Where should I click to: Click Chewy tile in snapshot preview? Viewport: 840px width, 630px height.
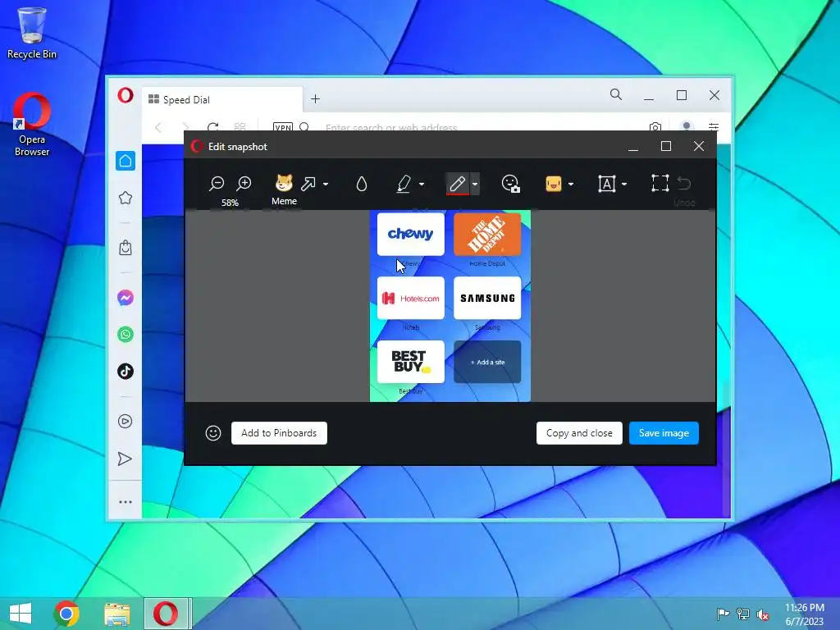(411, 234)
